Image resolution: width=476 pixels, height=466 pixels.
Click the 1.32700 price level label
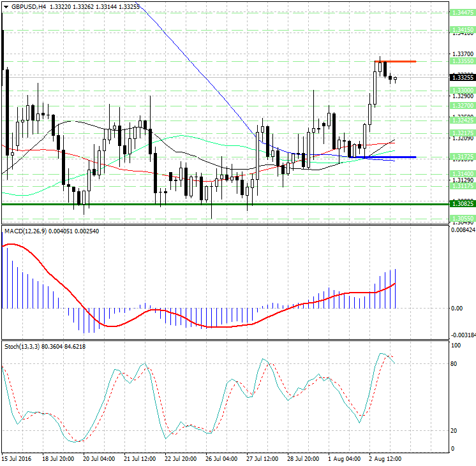(461, 105)
